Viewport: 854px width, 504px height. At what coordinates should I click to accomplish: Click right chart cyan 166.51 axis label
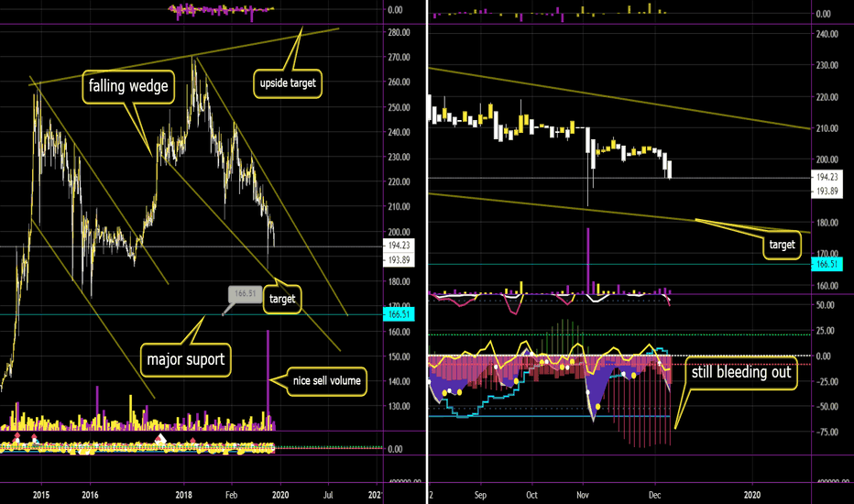coord(827,264)
